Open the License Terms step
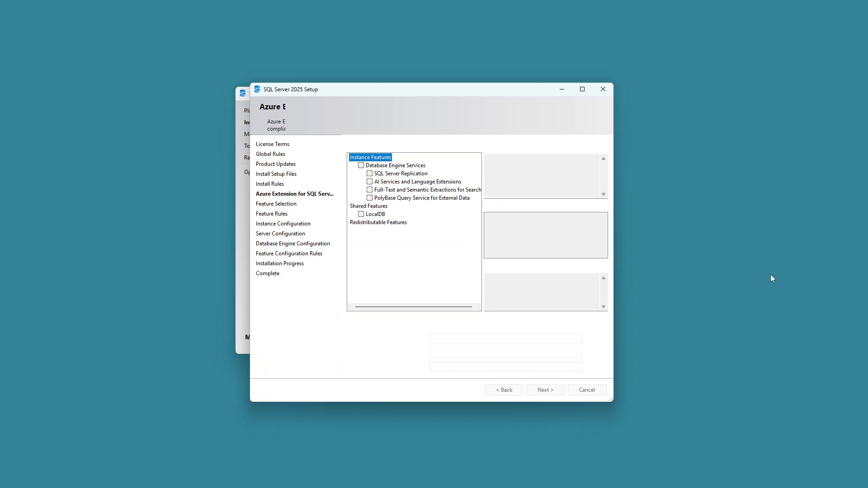This screenshot has width=868, height=488. (273, 144)
